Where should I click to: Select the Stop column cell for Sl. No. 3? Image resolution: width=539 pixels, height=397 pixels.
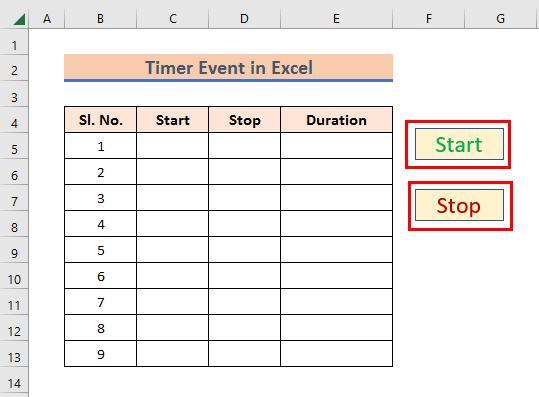tap(244, 198)
